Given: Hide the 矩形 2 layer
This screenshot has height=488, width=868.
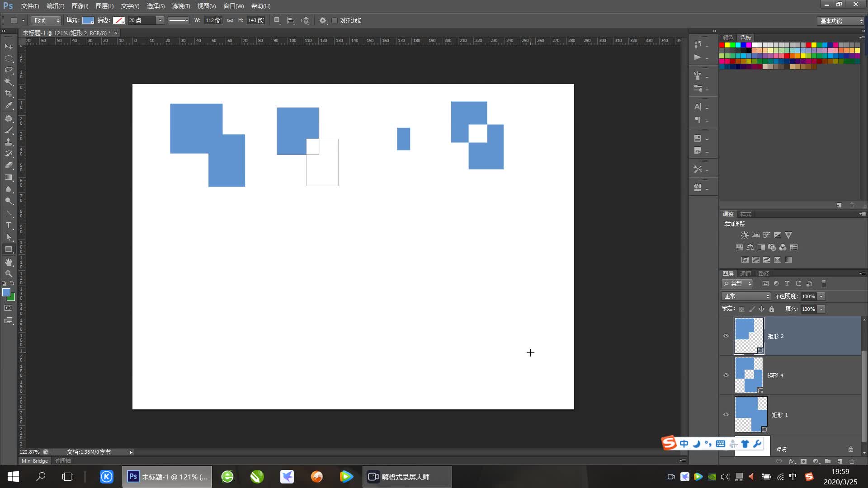Looking at the screenshot, I should pos(726,336).
